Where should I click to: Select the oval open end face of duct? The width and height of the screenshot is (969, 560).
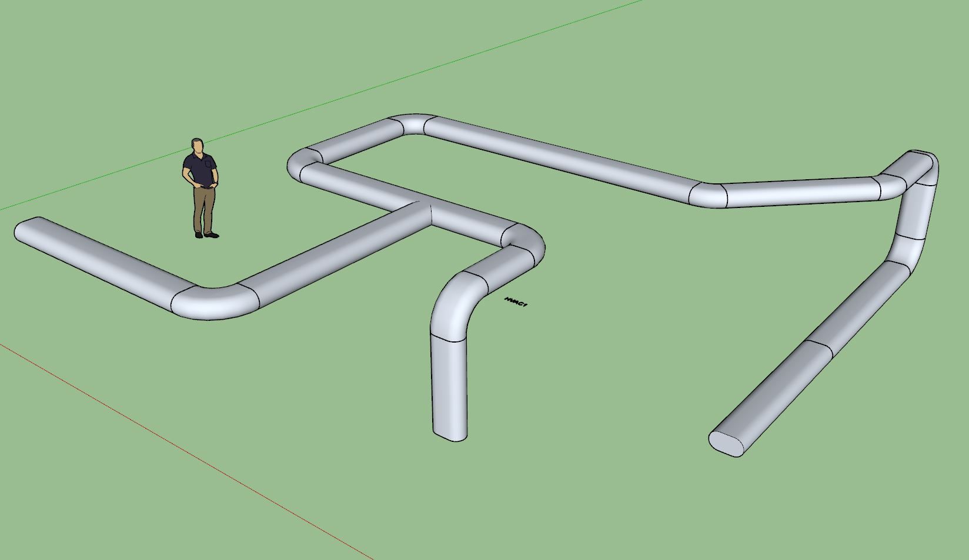tap(726, 442)
